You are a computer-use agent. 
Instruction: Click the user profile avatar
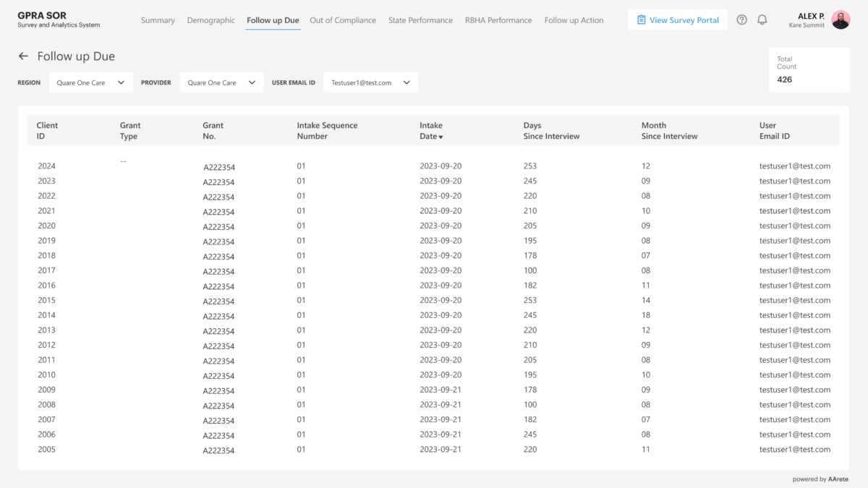(841, 20)
